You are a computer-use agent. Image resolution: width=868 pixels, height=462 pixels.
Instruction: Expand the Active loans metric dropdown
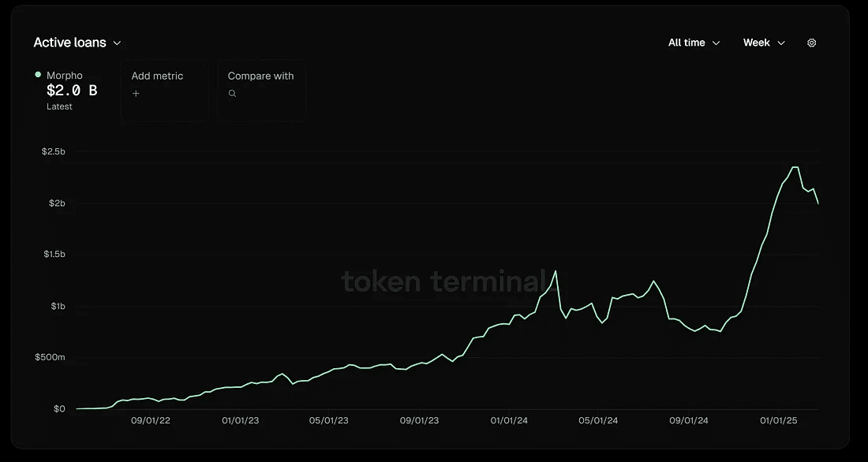coord(77,43)
